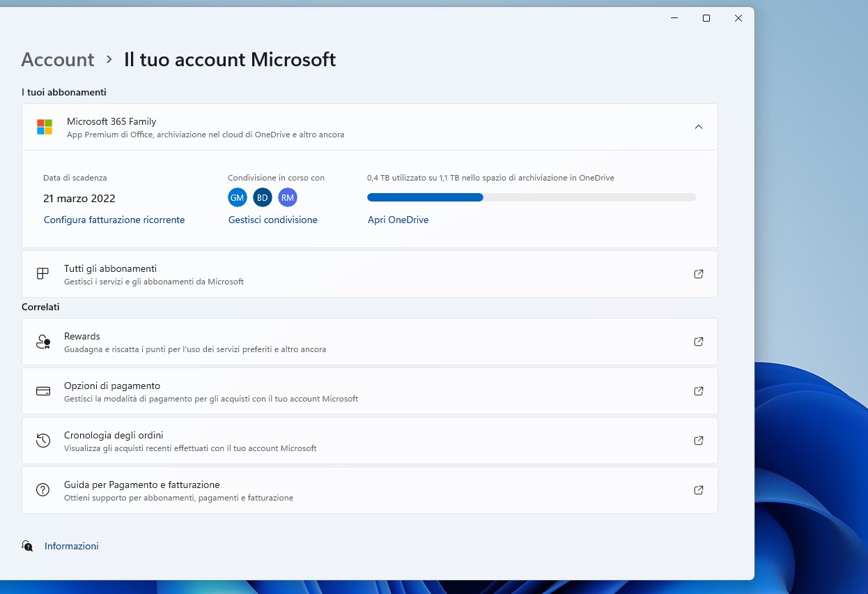The width and height of the screenshot is (868, 594).
Task: Click the Microsoft logo icon for Microsoft 365 Family
Action: 45,127
